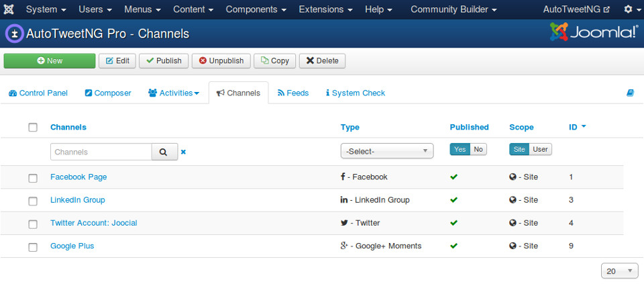Click the Unpublish toolbar button
644x284 pixels.
(x=221, y=61)
